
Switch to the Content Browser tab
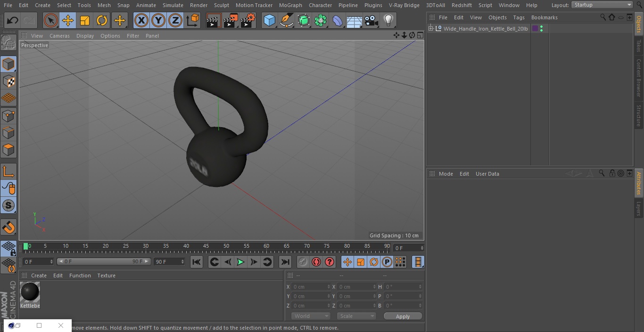[x=639, y=77]
